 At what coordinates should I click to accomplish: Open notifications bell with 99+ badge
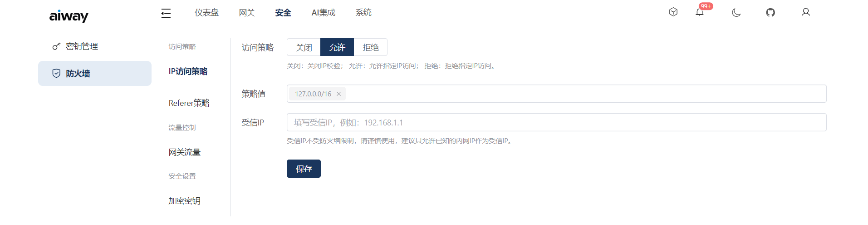coord(700,12)
